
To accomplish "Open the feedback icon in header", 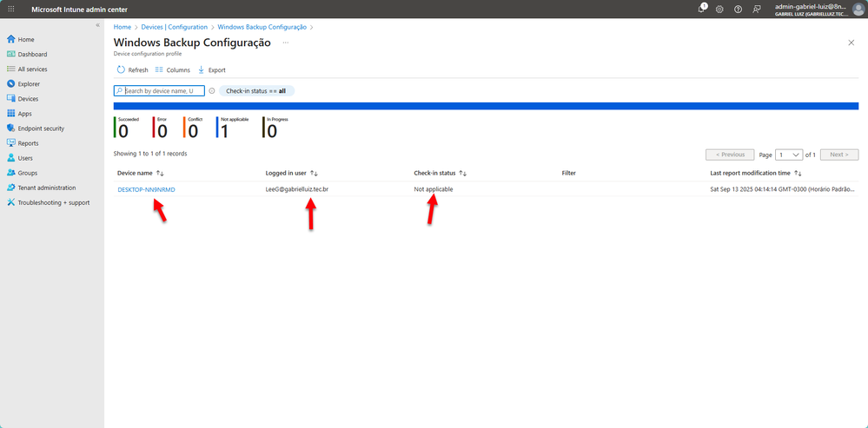I will (756, 10).
